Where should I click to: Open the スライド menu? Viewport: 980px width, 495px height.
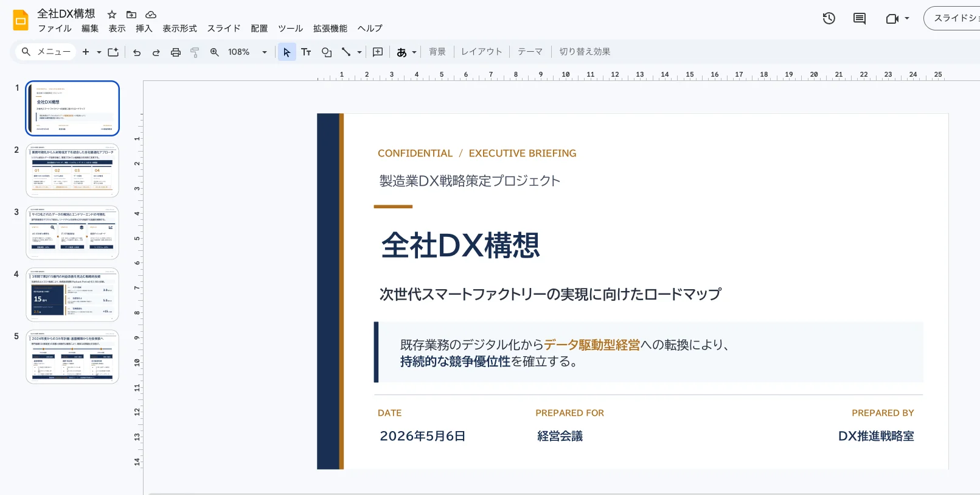pyautogui.click(x=224, y=28)
